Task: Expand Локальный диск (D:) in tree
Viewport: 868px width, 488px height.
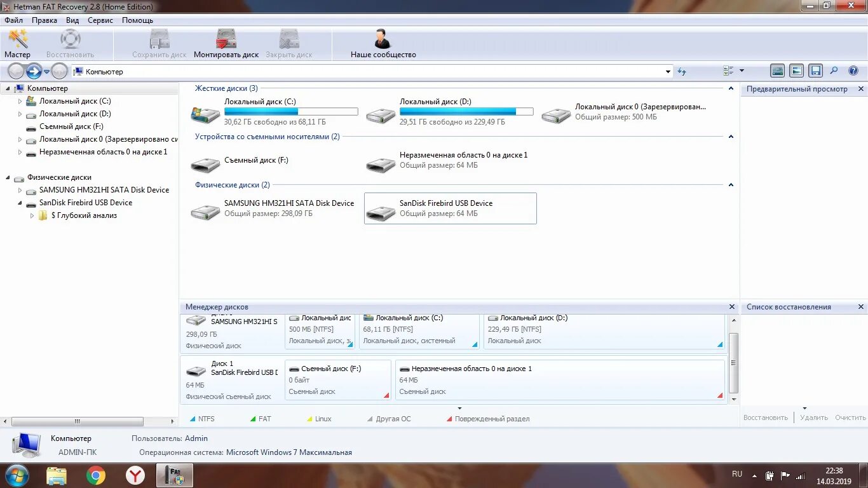Action: click(x=20, y=114)
